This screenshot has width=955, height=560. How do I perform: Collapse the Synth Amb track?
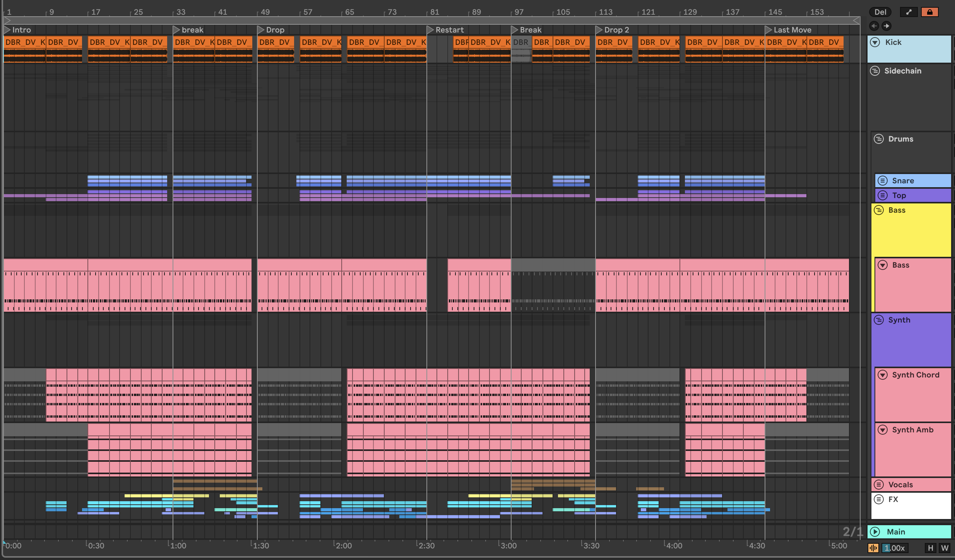coord(883,430)
